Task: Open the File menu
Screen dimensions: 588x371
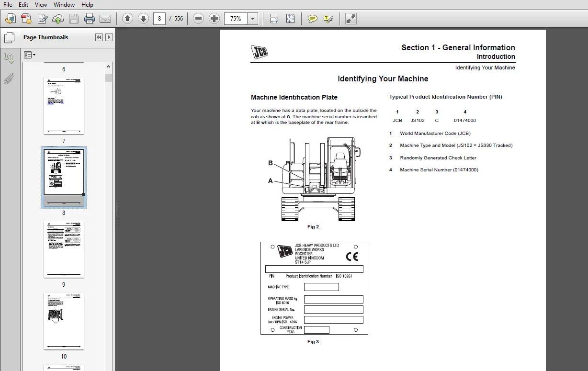Action: (x=8, y=4)
